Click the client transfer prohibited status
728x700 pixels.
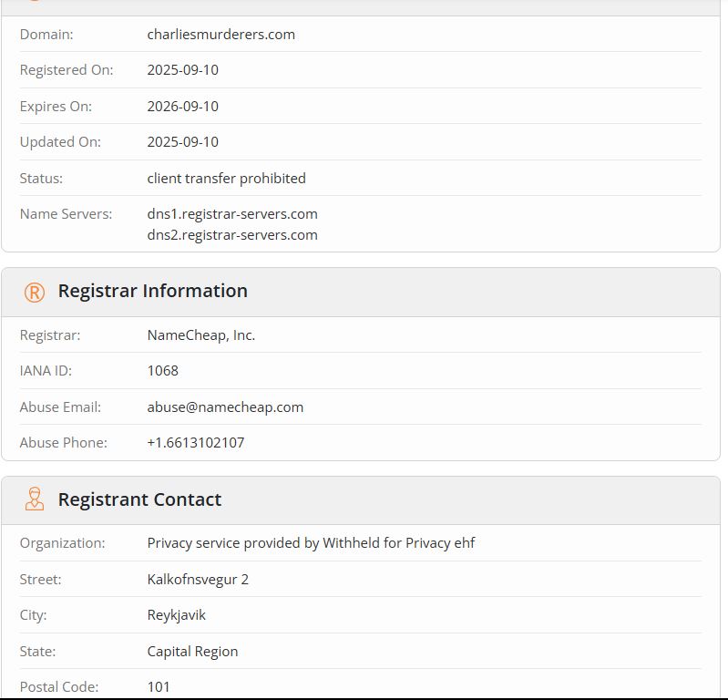pos(226,179)
